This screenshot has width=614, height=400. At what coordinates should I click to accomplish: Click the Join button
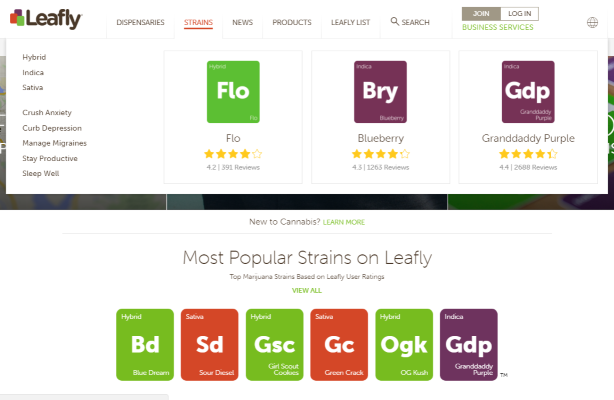click(481, 14)
